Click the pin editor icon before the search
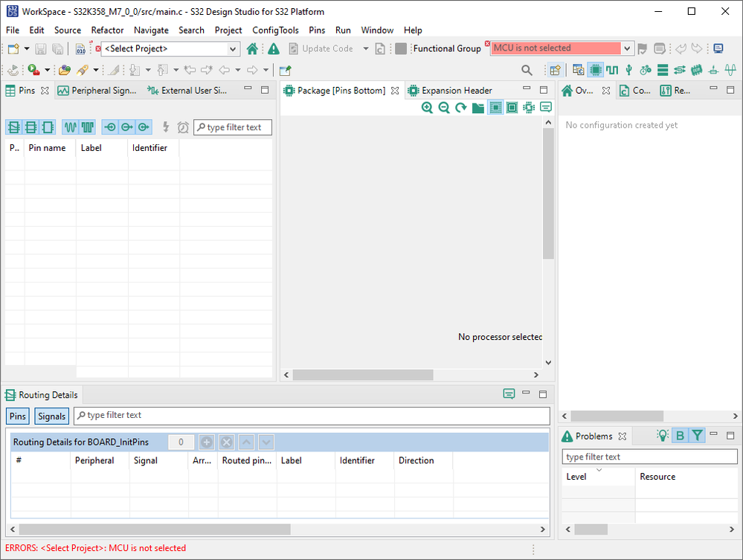The image size is (743, 560). coord(285,71)
